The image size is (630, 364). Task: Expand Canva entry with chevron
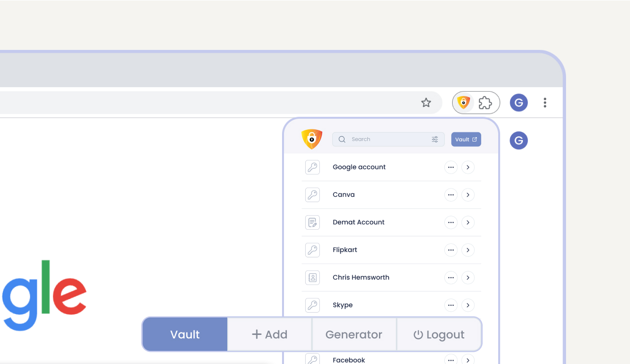click(468, 195)
